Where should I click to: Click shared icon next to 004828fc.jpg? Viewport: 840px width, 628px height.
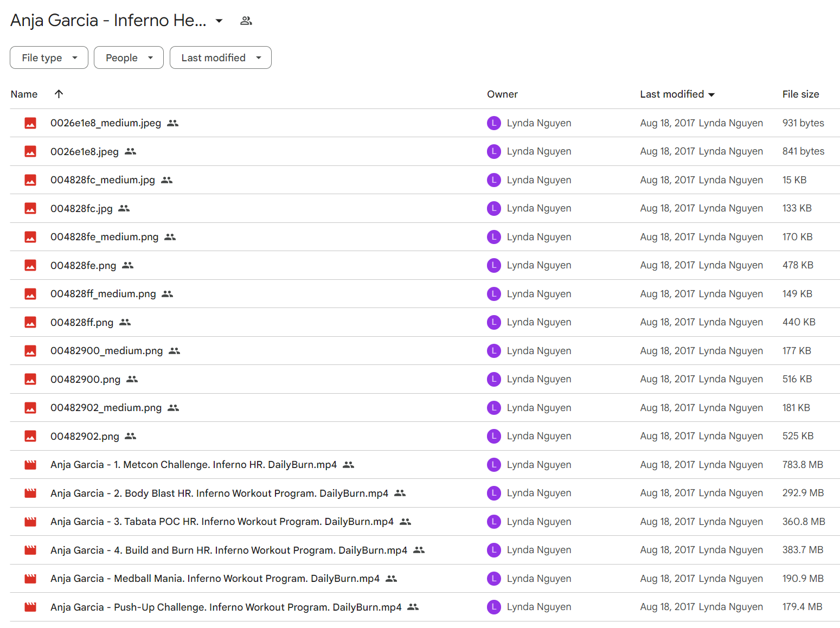pos(124,208)
